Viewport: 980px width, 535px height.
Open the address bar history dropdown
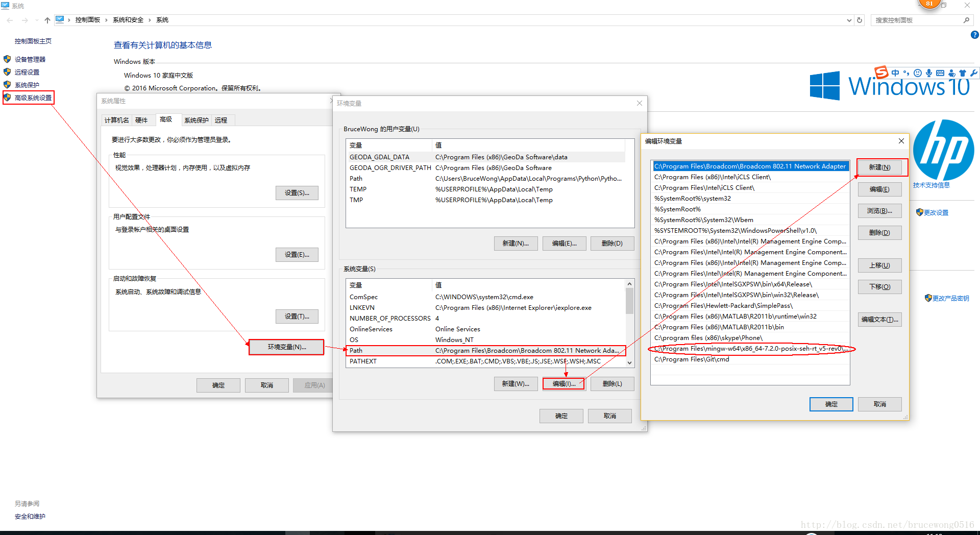tap(849, 20)
